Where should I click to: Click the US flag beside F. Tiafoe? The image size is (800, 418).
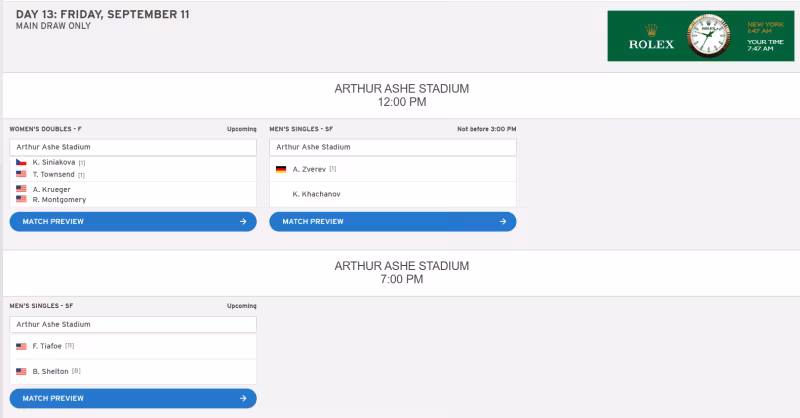(x=21, y=346)
